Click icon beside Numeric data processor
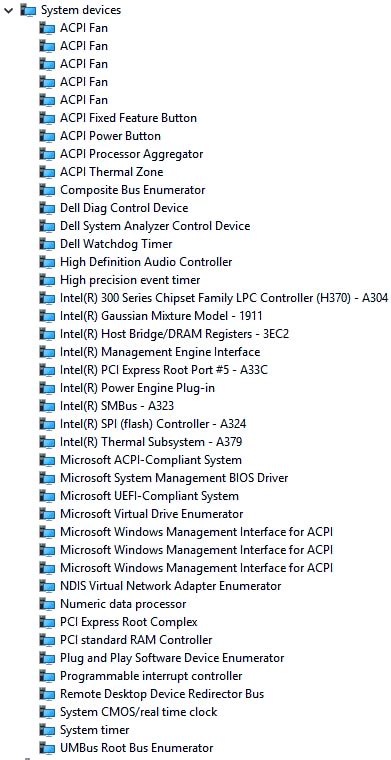Screen dimensions: 391x760 point(47,603)
